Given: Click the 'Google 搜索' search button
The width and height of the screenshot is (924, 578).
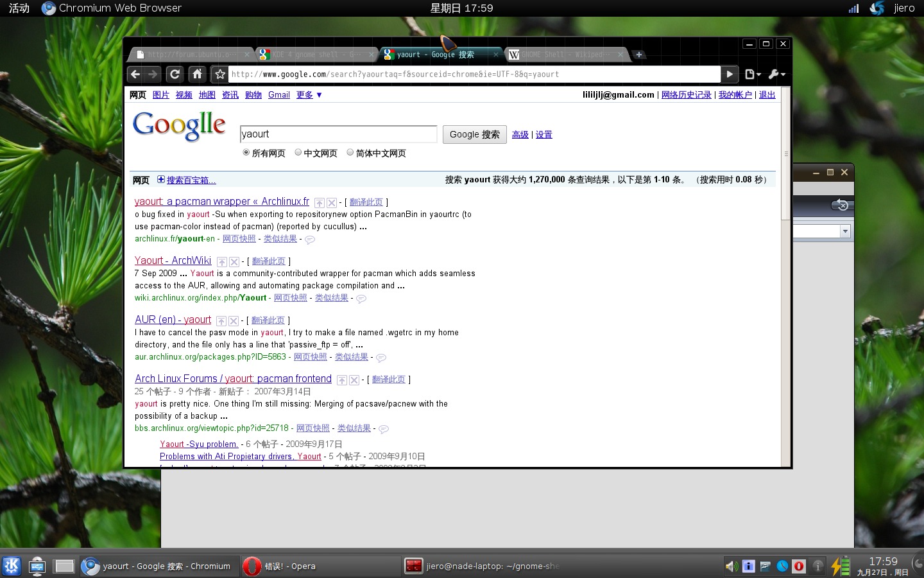Looking at the screenshot, I should (475, 134).
